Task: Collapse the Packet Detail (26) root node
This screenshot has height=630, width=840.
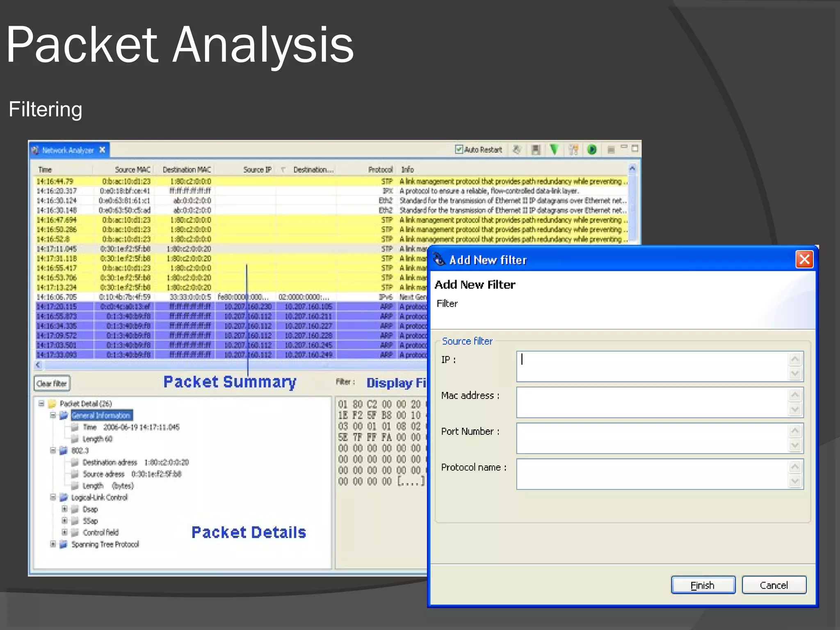Action: (41, 403)
